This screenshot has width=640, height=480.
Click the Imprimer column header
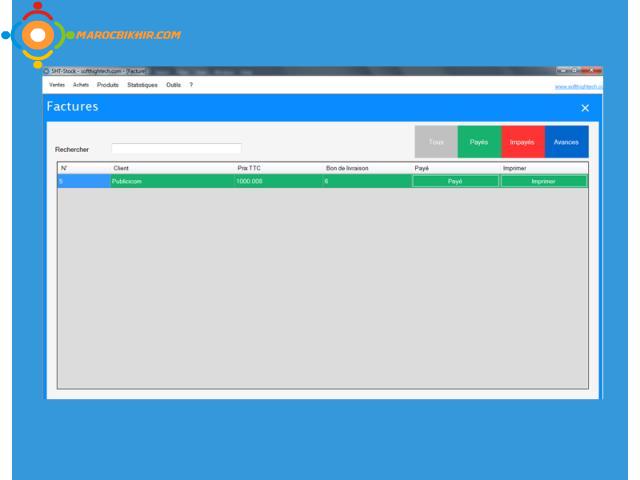(x=544, y=168)
